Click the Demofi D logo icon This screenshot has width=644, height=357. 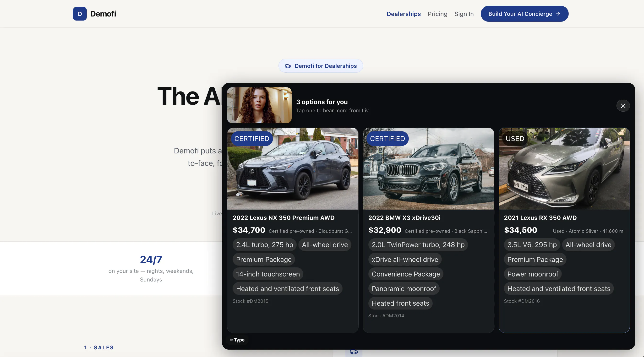pyautogui.click(x=80, y=14)
